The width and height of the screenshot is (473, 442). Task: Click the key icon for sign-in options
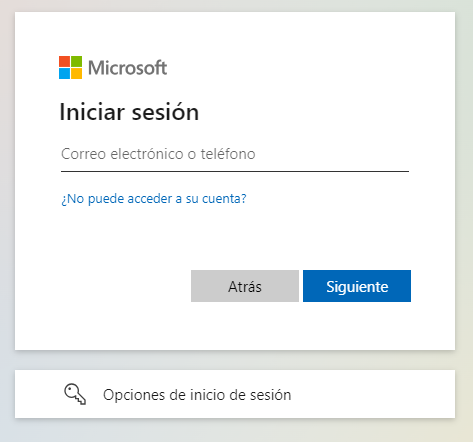coord(75,394)
